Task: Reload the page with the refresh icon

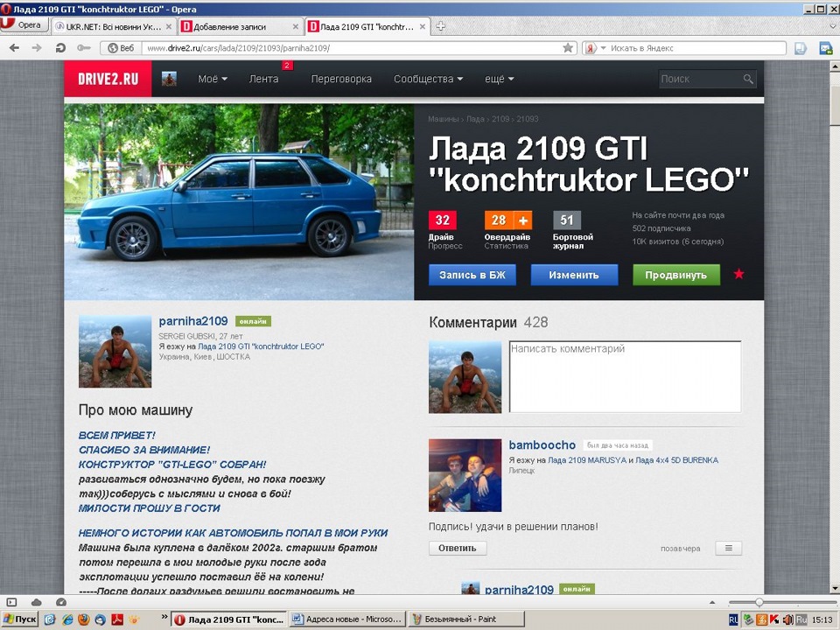Action: [60, 48]
